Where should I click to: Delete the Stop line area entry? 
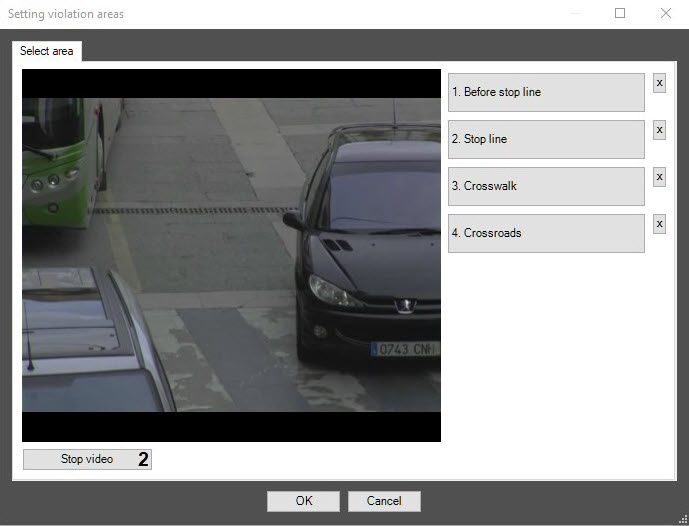pos(659,130)
